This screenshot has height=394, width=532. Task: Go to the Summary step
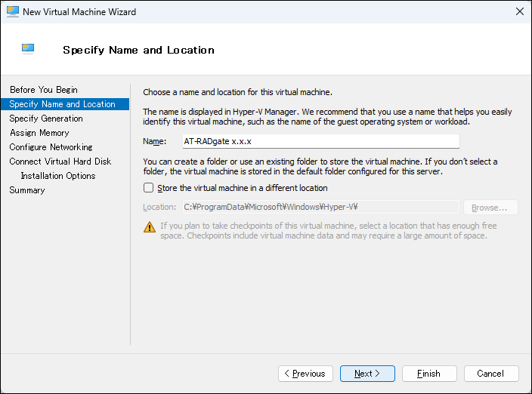27,190
